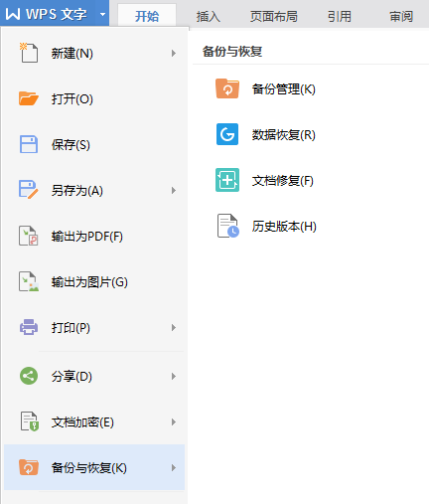Expand the 文档加密 submenu arrow

174,421
